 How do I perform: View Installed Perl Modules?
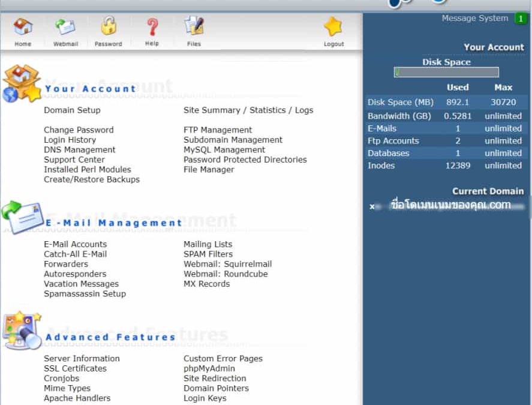click(87, 169)
